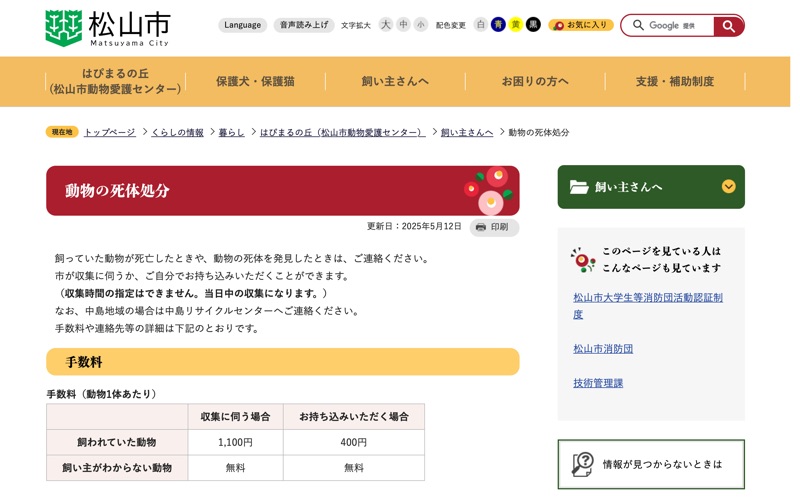Image resolution: width=800 pixels, height=500 pixels.
Task: Open the 保護犬・保護猫 menu item
Action: 255,81
